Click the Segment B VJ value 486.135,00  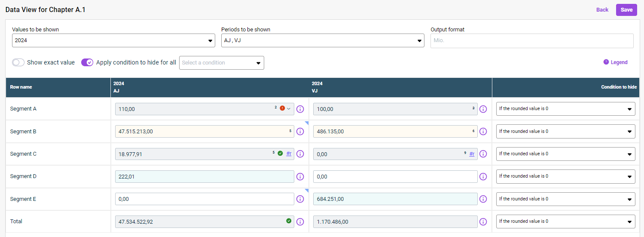point(395,132)
